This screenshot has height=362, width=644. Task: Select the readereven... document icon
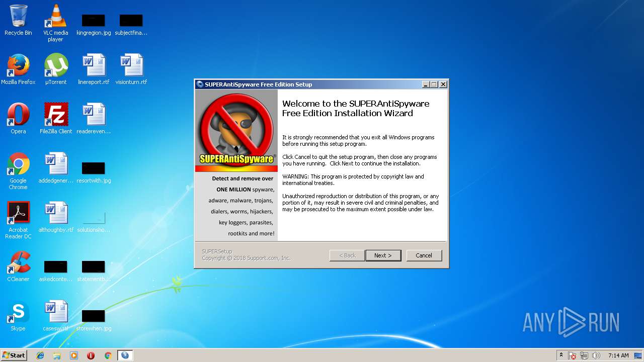click(x=94, y=119)
